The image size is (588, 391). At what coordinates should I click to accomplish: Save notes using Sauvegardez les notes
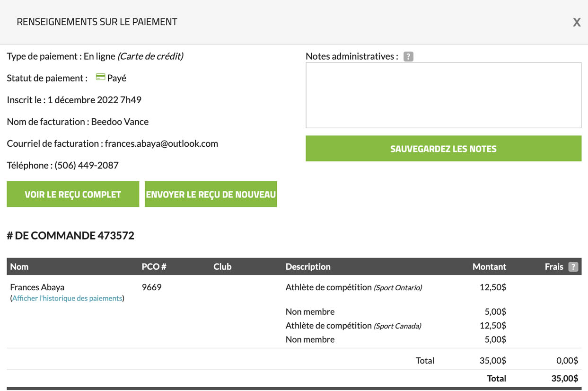coord(443,149)
